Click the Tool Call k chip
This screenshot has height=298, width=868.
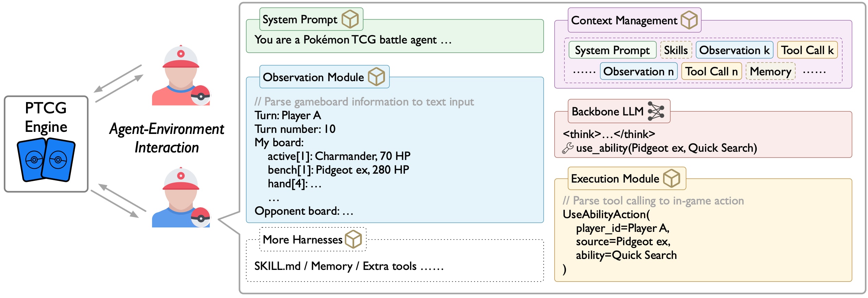807,50
